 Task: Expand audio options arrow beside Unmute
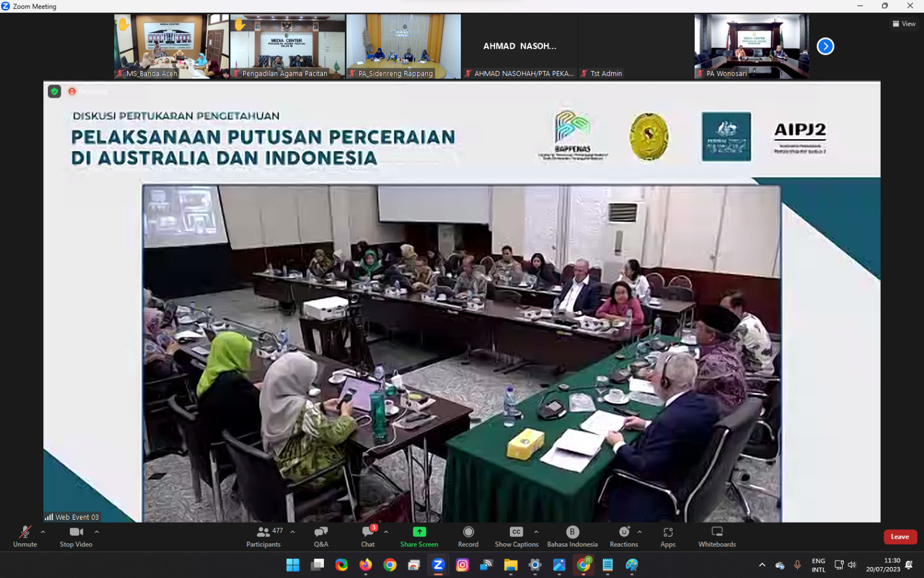tap(43, 532)
